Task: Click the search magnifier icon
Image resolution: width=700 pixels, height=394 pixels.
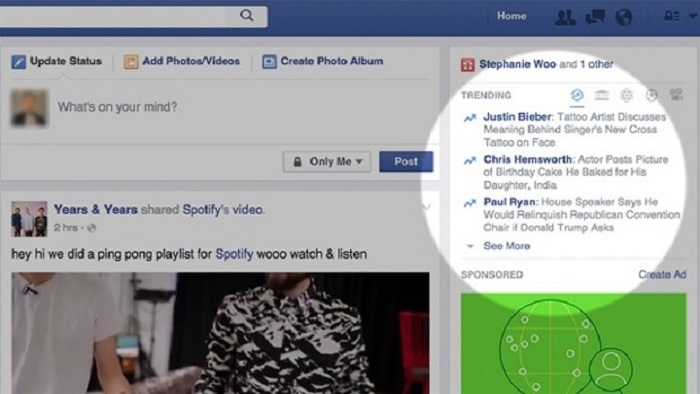Action: [246, 16]
